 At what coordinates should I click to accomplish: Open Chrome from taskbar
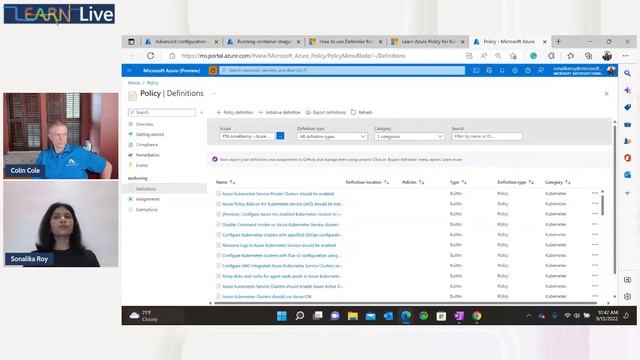476,316
